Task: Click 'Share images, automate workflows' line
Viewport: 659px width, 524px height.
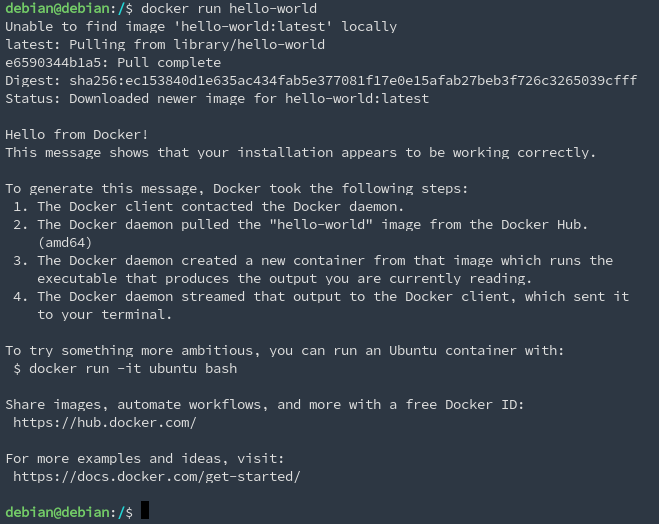Action: tap(265, 405)
